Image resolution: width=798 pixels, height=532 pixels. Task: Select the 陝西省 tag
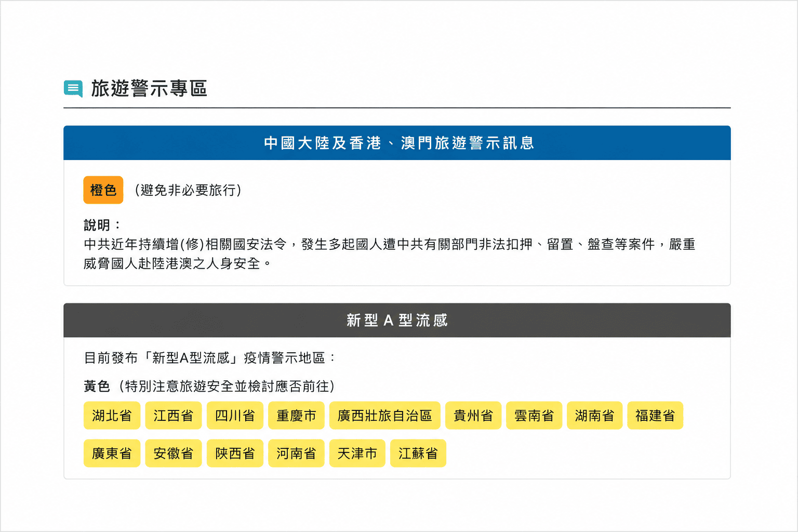pyautogui.click(x=235, y=454)
